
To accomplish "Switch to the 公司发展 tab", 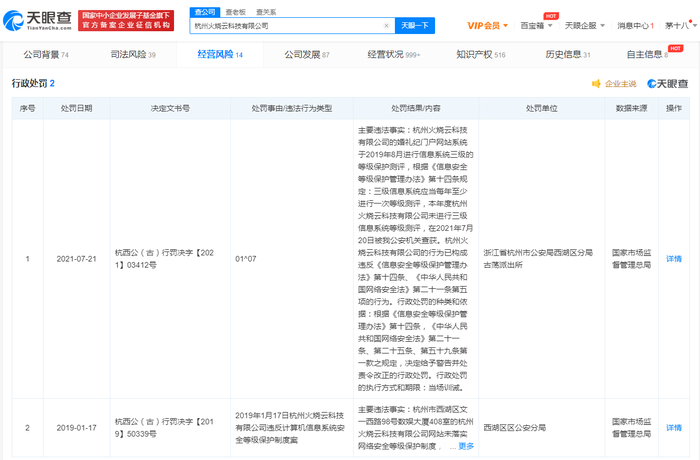I will pos(307,54).
